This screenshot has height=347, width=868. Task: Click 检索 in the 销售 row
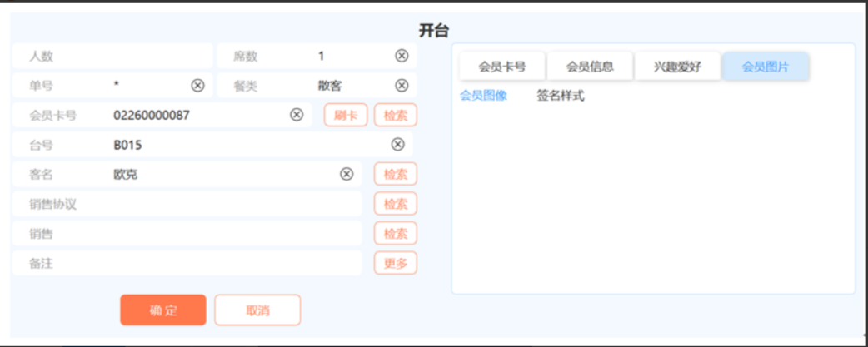coord(395,234)
